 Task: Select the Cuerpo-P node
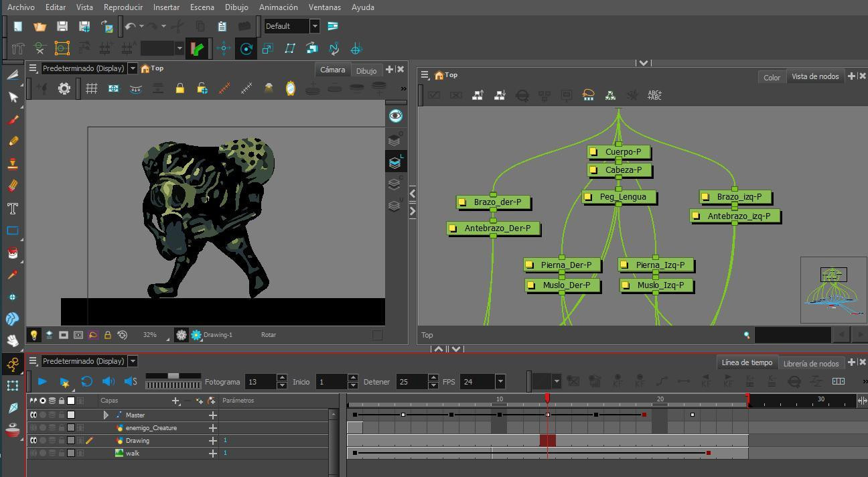(x=619, y=151)
